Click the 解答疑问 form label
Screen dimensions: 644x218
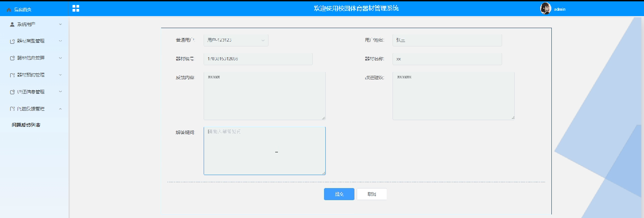[x=185, y=133]
